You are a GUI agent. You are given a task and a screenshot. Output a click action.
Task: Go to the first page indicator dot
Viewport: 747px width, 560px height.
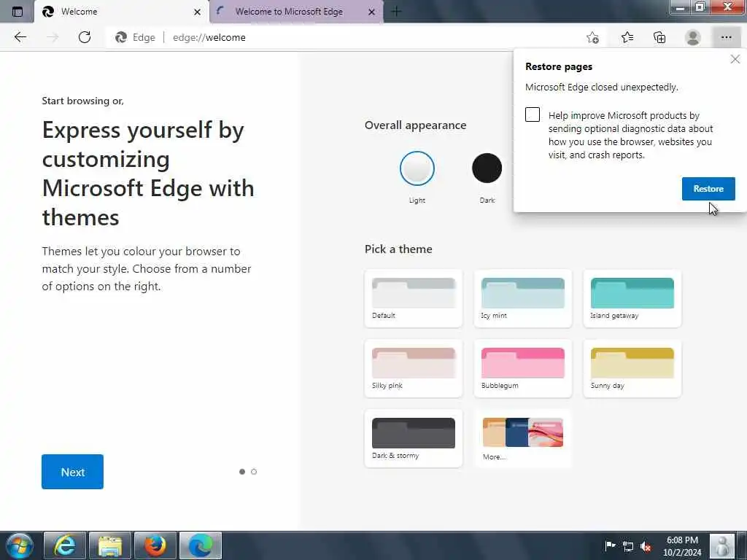click(242, 472)
